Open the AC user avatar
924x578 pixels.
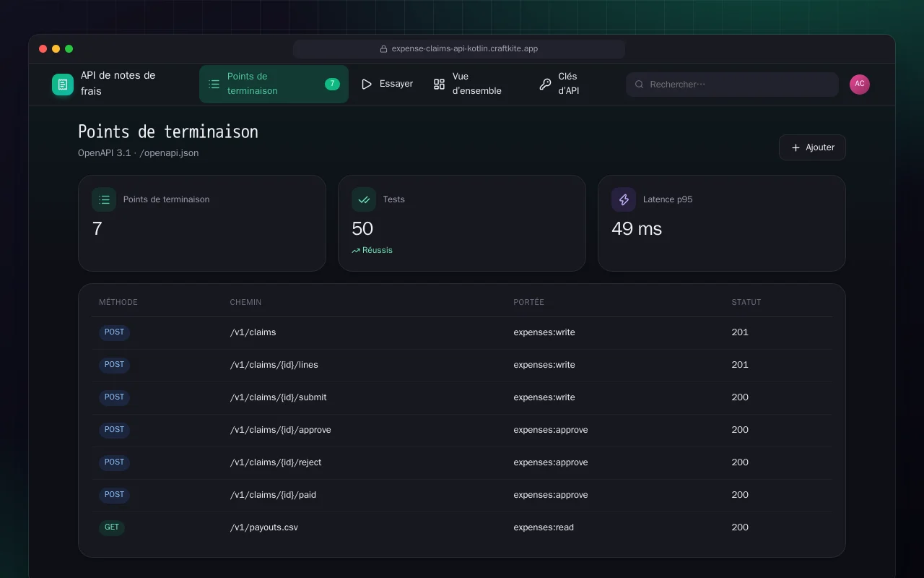[x=860, y=85]
